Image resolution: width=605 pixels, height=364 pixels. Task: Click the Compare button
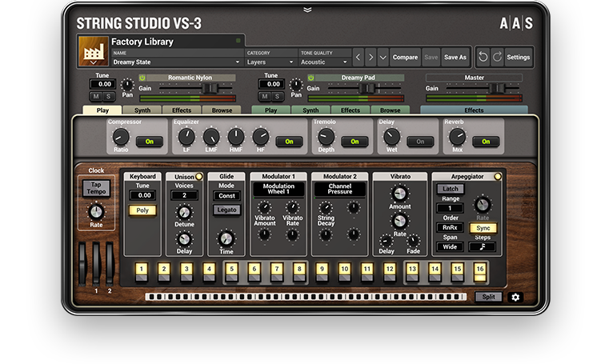[405, 57]
